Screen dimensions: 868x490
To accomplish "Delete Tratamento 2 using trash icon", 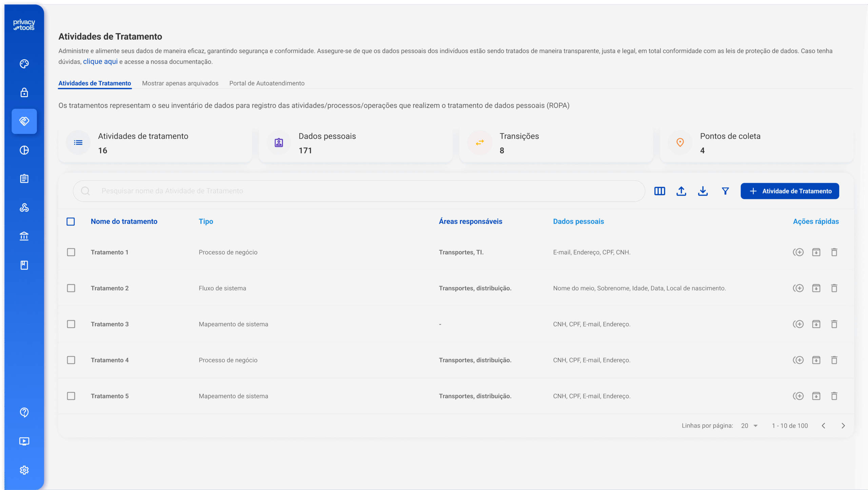I will (834, 288).
